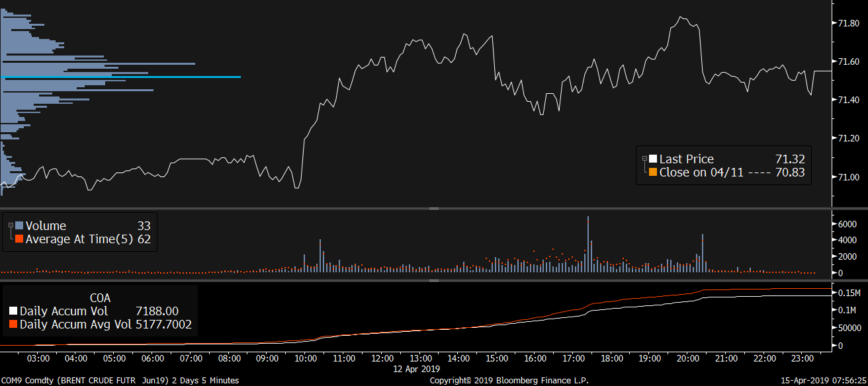Grab the divider handle between price and volume panels
The height and width of the screenshot is (386, 868).
[434, 208]
